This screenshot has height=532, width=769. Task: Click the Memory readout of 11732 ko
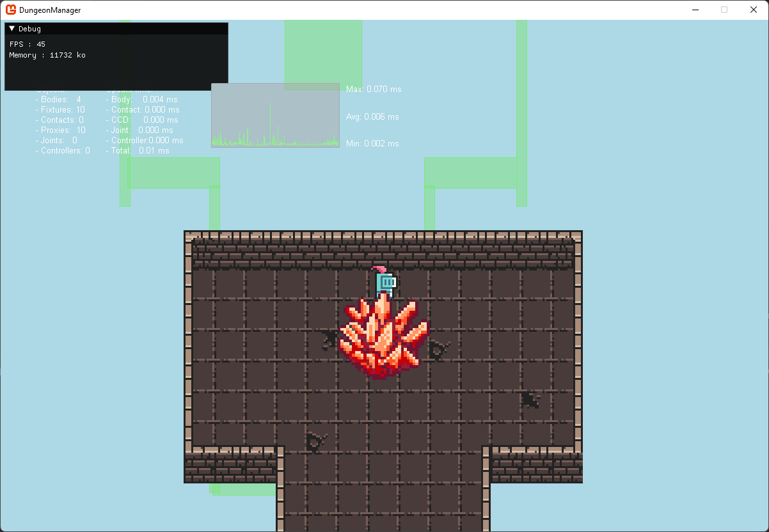coord(47,55)
